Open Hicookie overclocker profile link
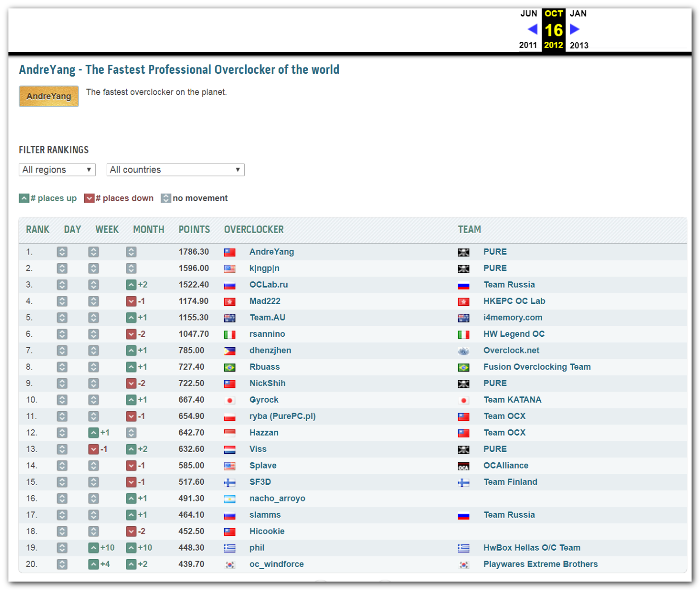The width and height of the screenshot is (700, 590). tap(267, 531)
